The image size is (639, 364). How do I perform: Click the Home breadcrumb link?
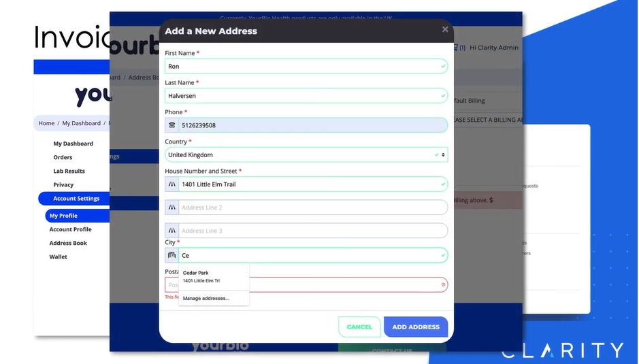(x=46, y=123)
